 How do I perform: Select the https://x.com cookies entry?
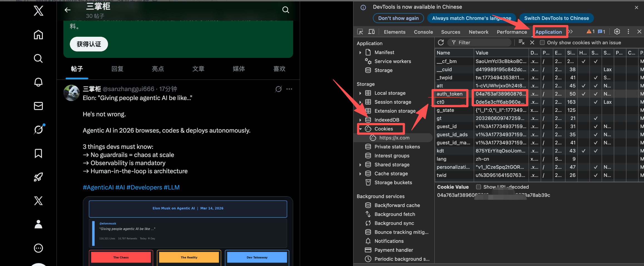(x=394, y=138)
